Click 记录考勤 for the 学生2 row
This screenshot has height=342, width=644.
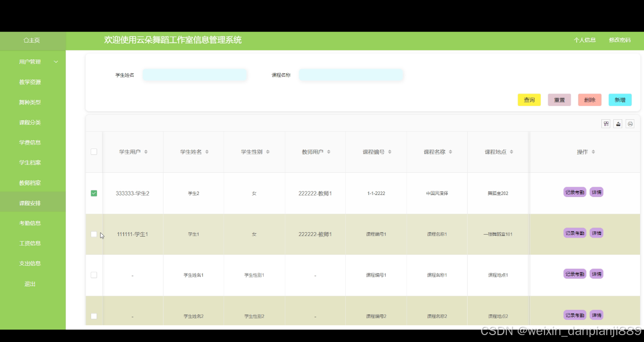tap(575, 192)
